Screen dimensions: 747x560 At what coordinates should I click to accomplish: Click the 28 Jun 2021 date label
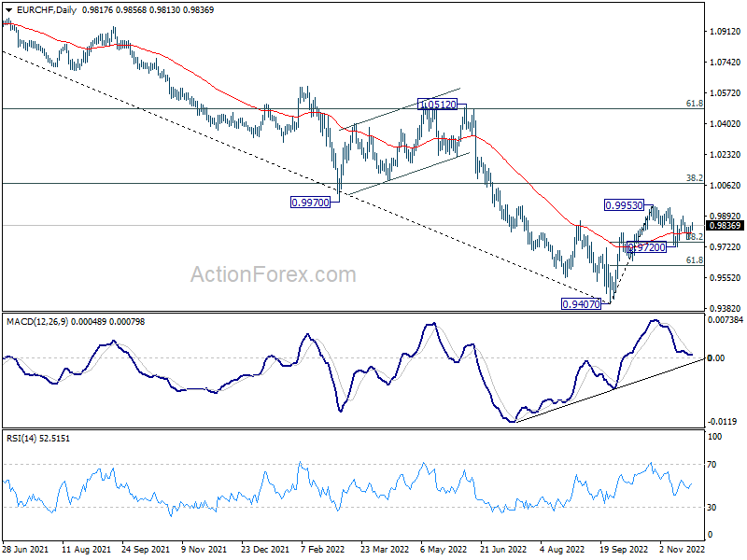(x=27, y=550)
